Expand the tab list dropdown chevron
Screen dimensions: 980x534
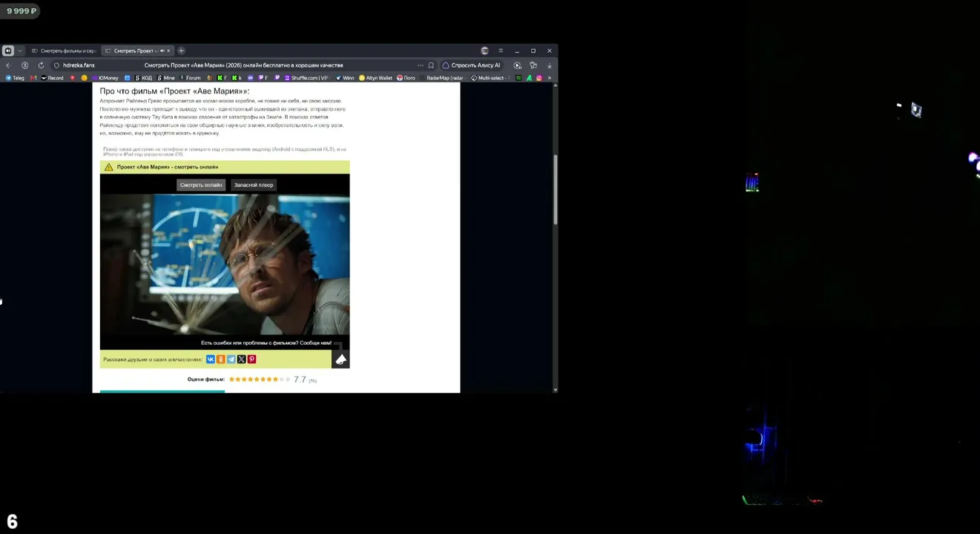tap(20, 50)
